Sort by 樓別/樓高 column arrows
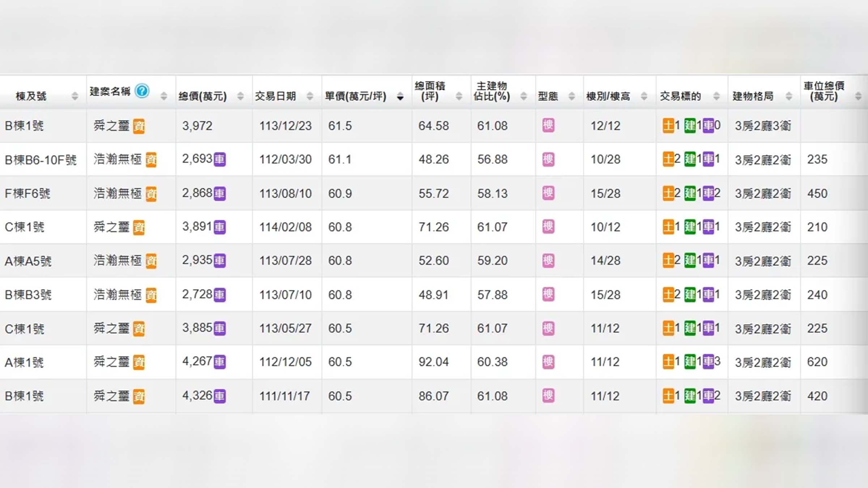868x488 pixels. [x=644, y=96]
